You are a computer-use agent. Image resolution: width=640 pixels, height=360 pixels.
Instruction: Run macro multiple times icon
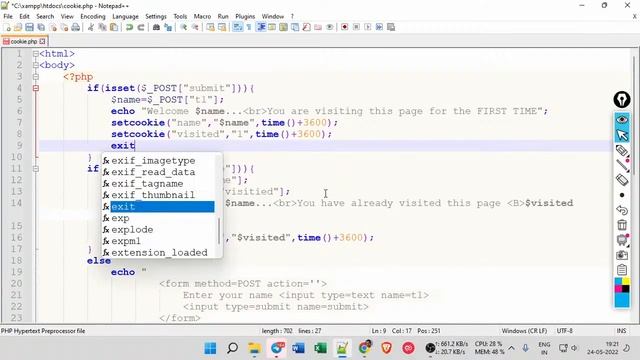tap(379, 27)
